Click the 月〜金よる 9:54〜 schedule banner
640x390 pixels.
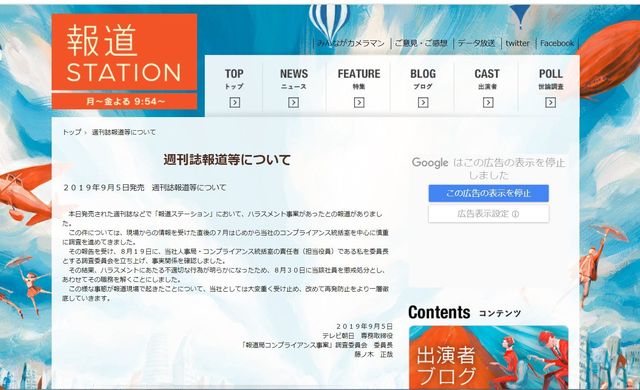tap(124, 101)
